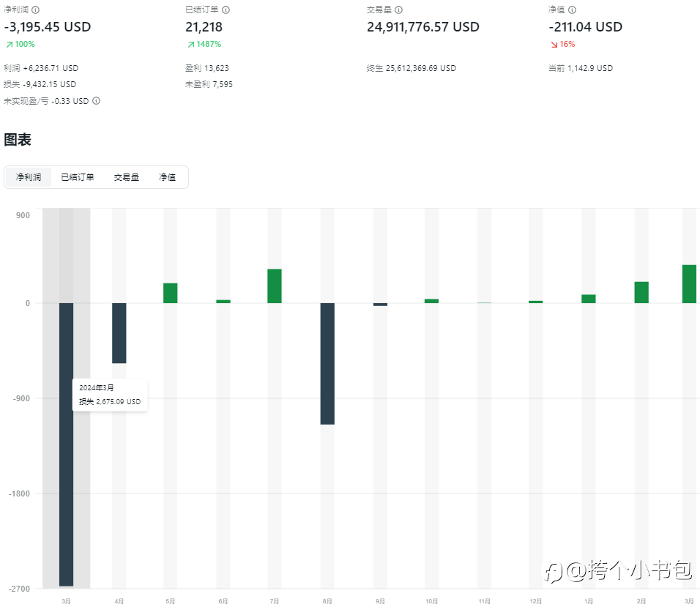Select the 净利润 chart tab
700x607 pixels.
click(x=29, y=177)
